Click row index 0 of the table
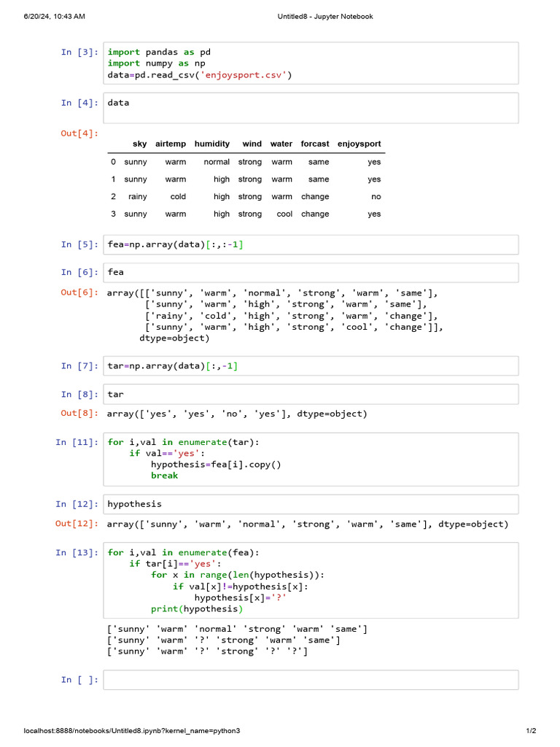The width and height of the screenshot is (560, 747). pos(113,162)
